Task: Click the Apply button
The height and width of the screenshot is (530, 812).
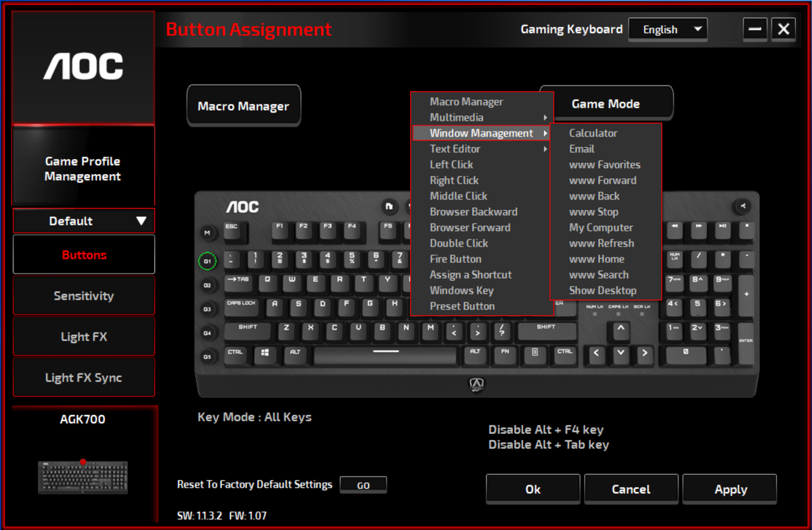Action: click(730, 489)
